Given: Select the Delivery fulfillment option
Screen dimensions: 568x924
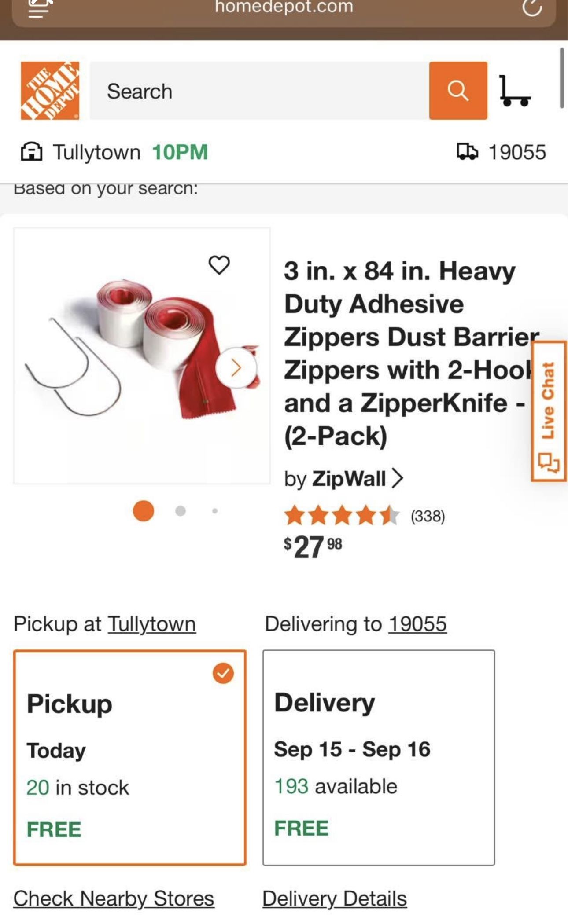Looking at the screenshot, I should [379, 757].
